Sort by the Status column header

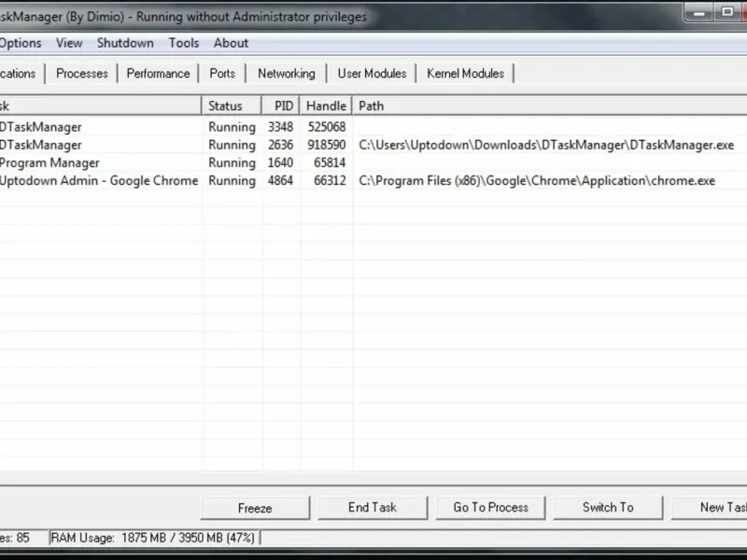point(232,105)
